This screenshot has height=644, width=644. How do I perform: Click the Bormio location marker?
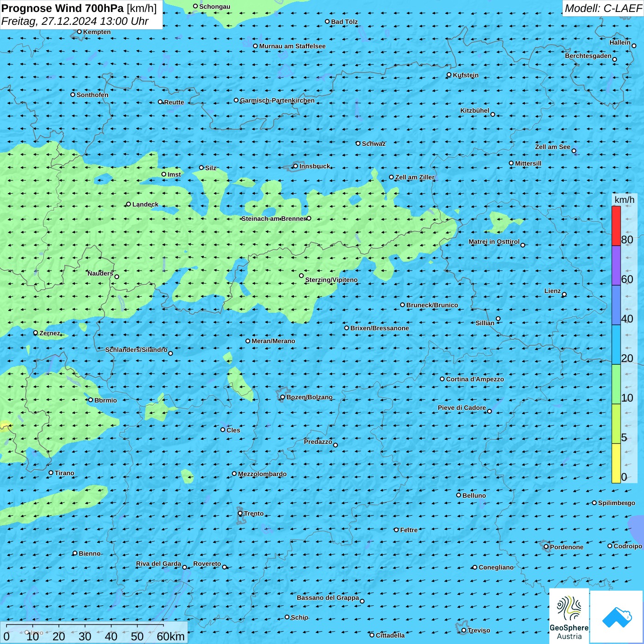click(91, 400)
